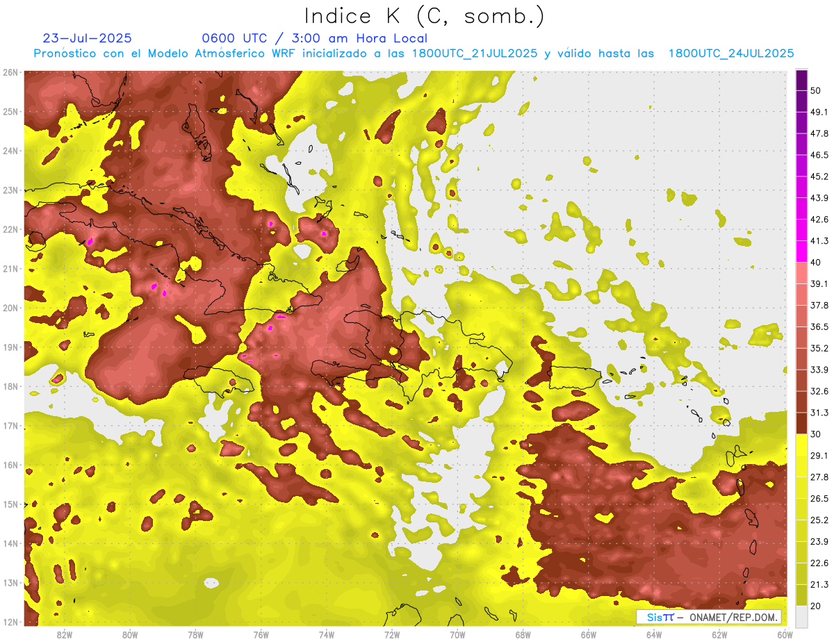Click the colorbar value label "26.5"

tap(819, 499)
